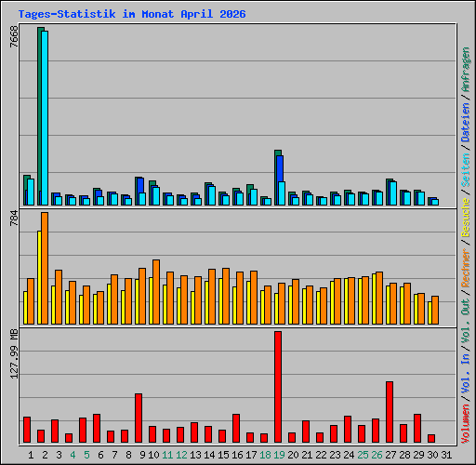Click the red volume bar for day 9

coord(139,418)
